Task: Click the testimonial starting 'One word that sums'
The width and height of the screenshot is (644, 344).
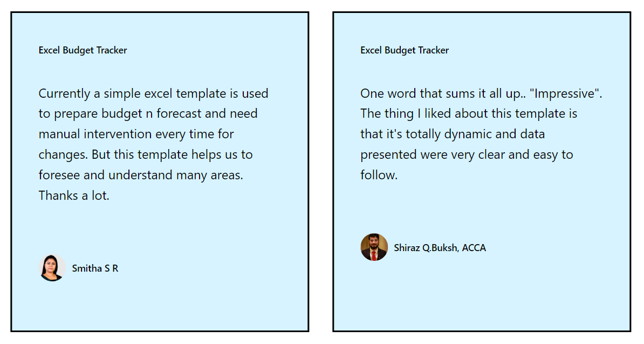Action: pyautogui.click(x=481, y=134)
